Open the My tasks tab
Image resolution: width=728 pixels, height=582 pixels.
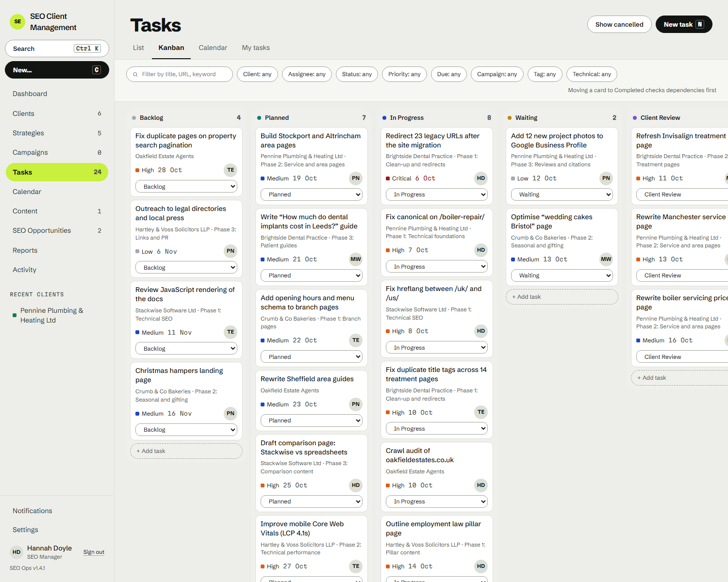click(x=256, y=48)
